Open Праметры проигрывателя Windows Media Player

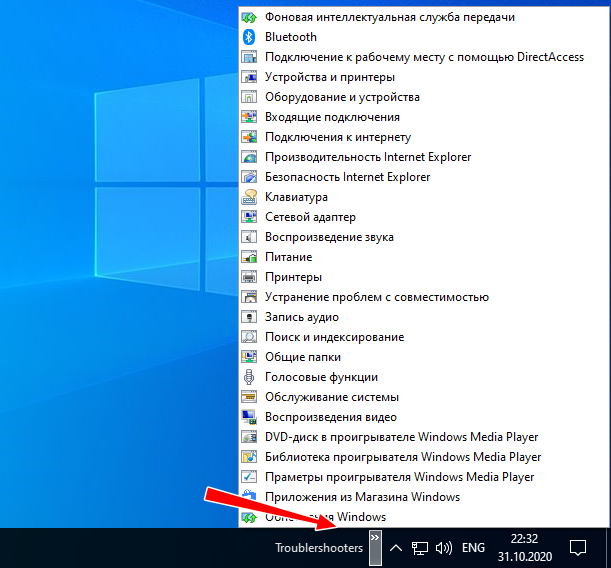[399, 477]
